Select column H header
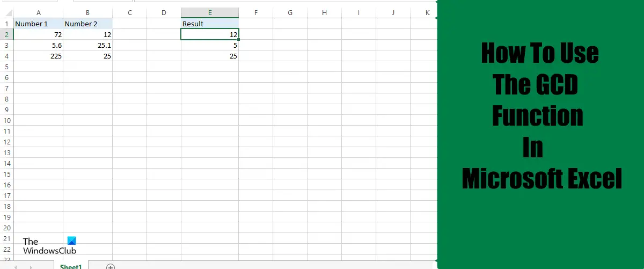Image resolution: width=644 pixels, height=269 pixels. click(324, 12)
